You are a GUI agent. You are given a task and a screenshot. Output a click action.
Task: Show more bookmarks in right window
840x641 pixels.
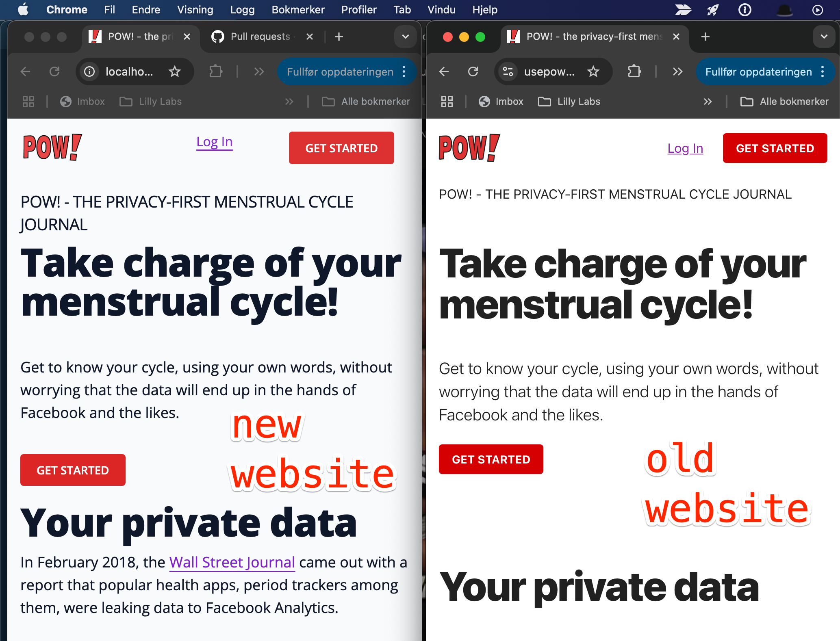[708, 102]
